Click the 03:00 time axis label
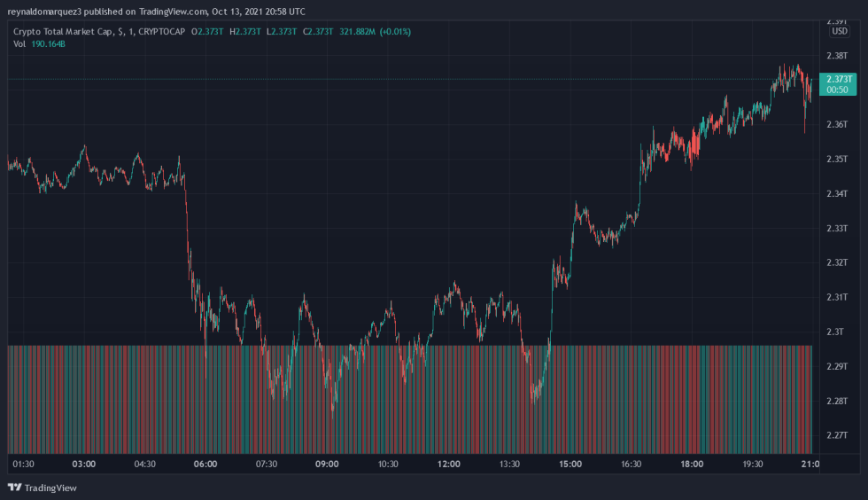Viewport: 868px width, 500px height. click(x=84, y=464)
